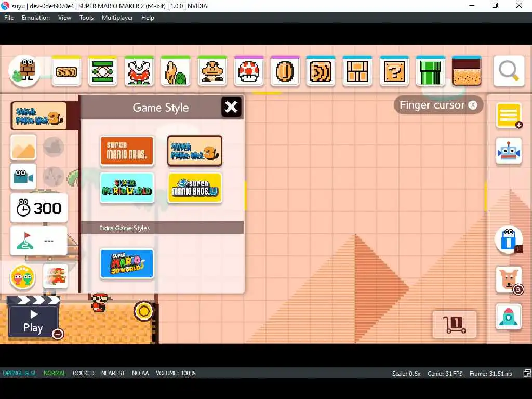This screenshot has height=399, width=532.
Task: Choose the Koopa Troopa enemy
Action: point(176,71)
